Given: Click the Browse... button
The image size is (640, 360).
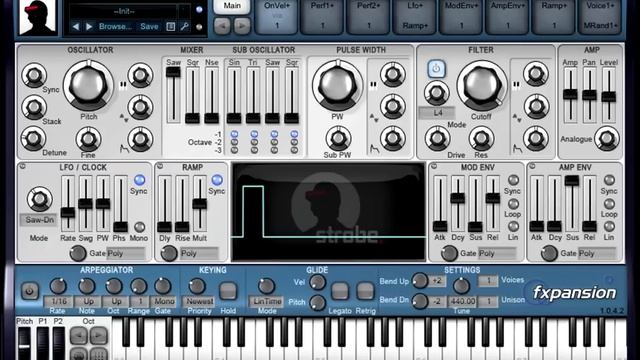Looking at the screenshot, I should click(115, 27).
